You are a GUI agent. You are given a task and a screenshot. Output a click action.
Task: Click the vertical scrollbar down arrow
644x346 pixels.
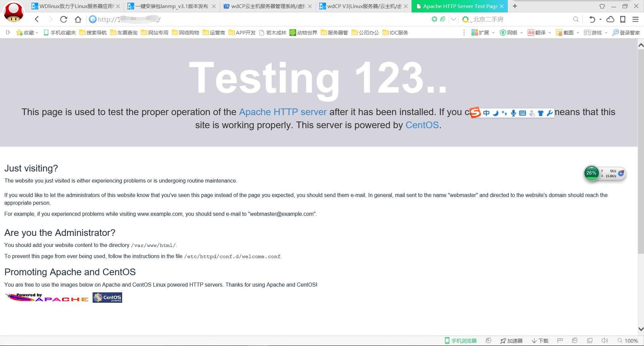[x=641, y=329]
